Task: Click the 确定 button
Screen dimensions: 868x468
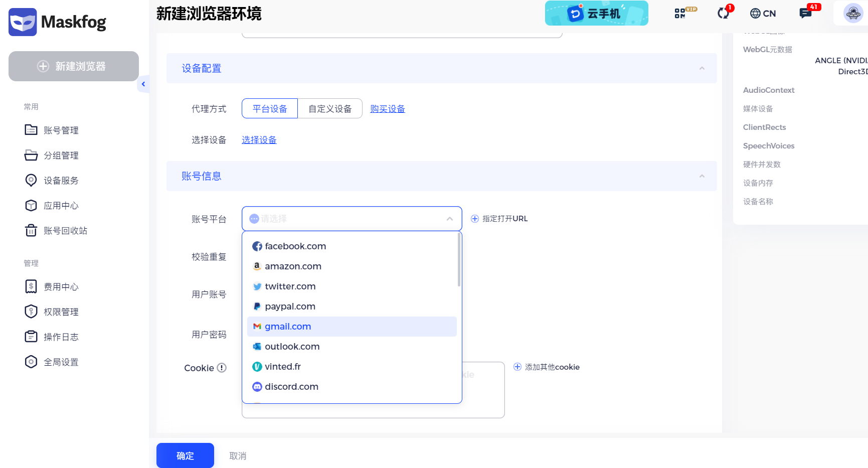Action: pos(185,455)
